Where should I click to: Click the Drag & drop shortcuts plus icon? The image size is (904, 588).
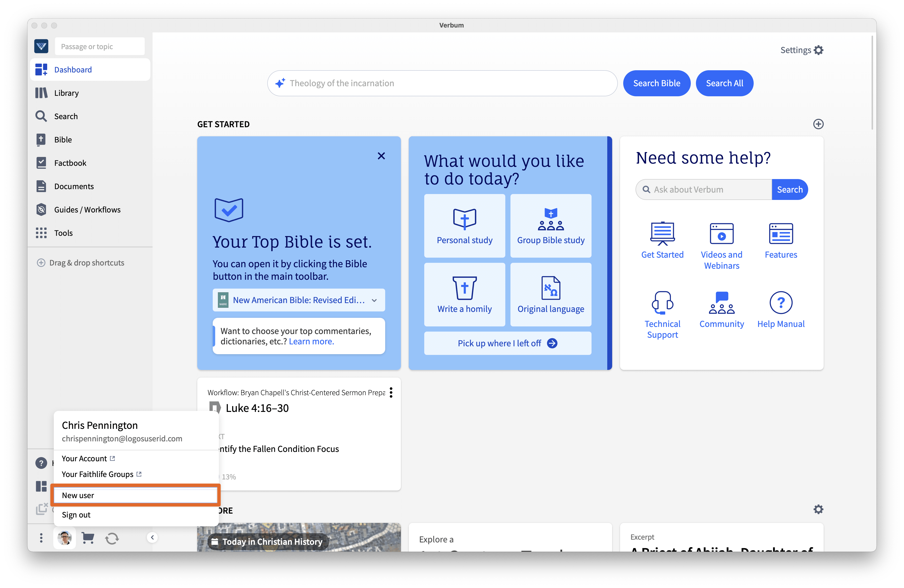[x=41, y=263]
